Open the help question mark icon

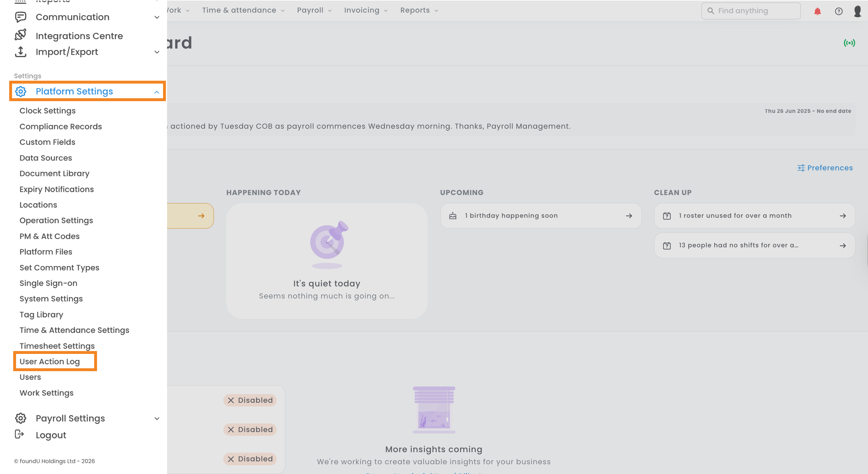(838, 11)
